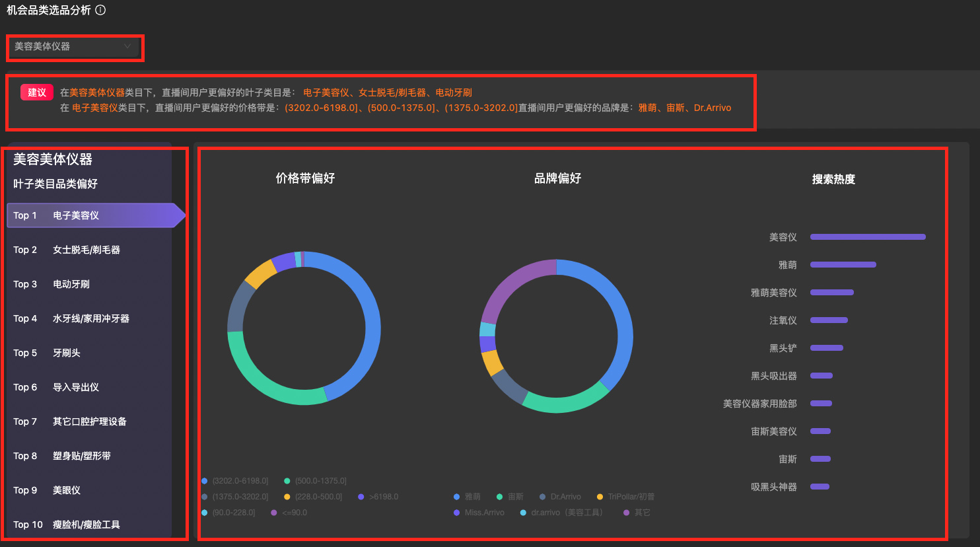This screenshot has height=547, width=980.
Task: Click the 美容仪 search heat bar
Action: 867,237
